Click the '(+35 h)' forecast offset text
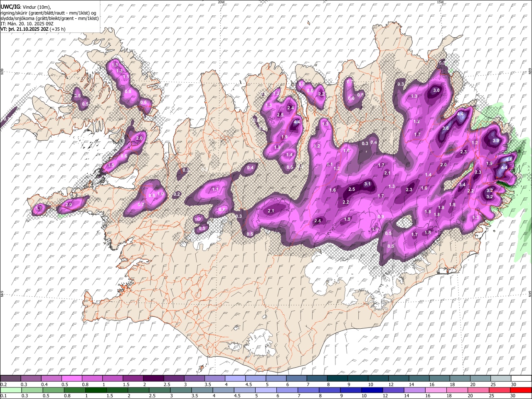The height and width of the screenshot is (399, 532). pos(57,29)
